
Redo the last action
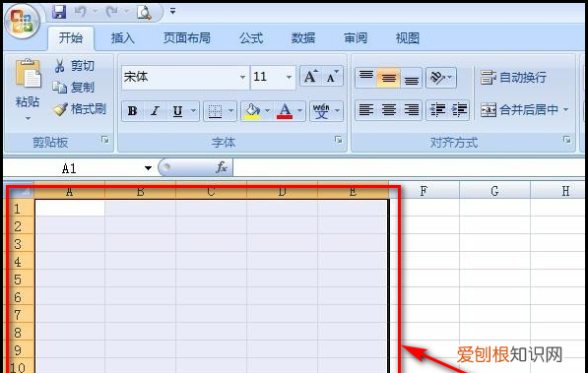tap(111, 12)
